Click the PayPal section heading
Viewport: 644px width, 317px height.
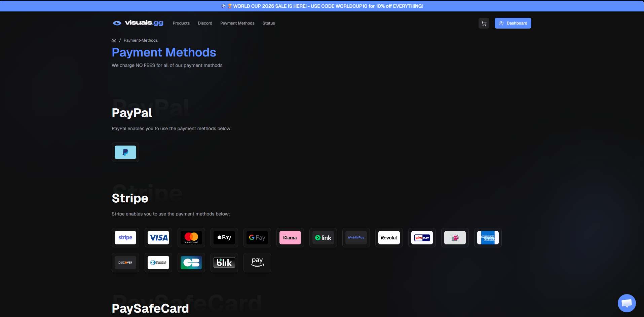point(132,113)
